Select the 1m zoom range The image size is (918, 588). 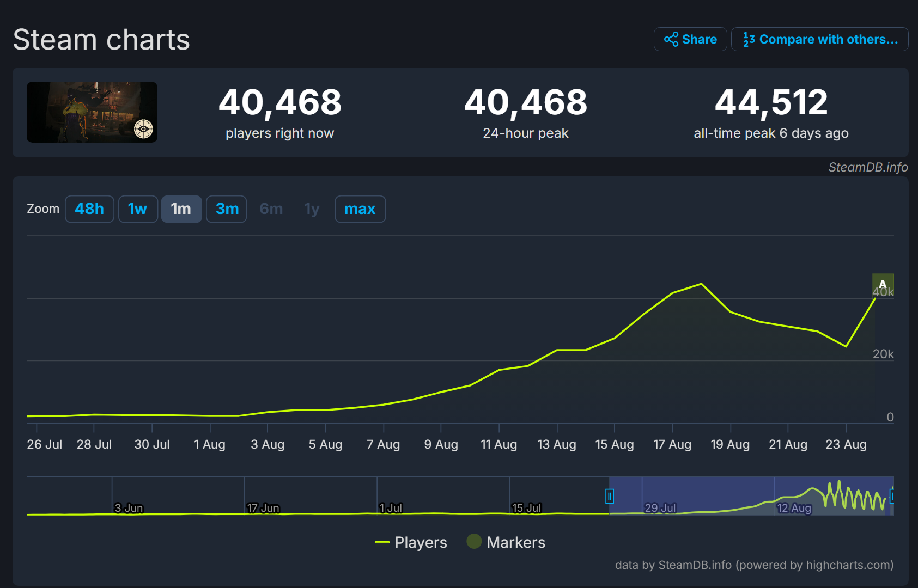[x=181, y=209]
